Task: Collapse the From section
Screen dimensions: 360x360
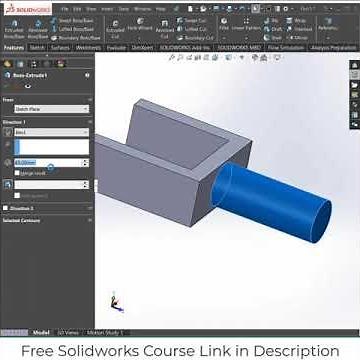Action: coord(89,100)
